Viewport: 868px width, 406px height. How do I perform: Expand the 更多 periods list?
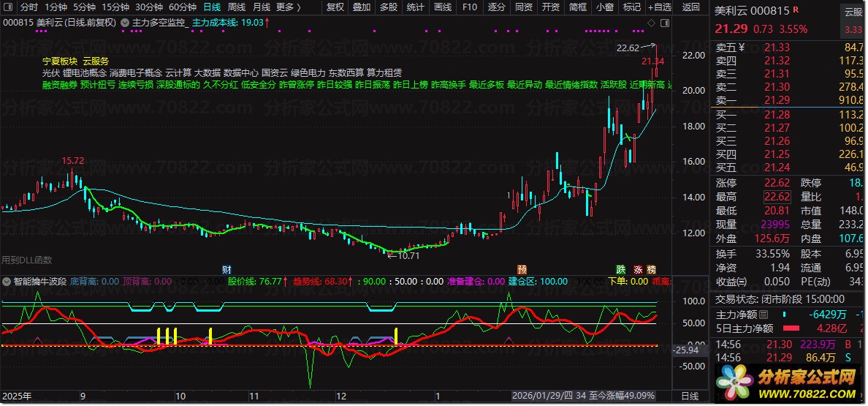289,7
